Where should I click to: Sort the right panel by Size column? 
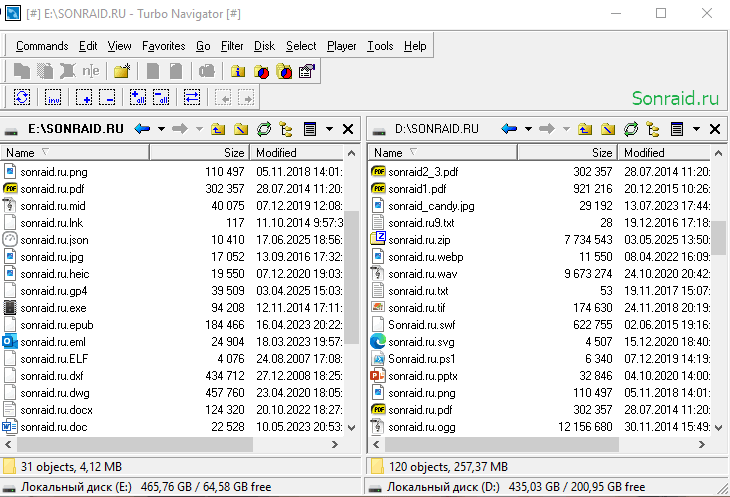(x=568, y=153)
